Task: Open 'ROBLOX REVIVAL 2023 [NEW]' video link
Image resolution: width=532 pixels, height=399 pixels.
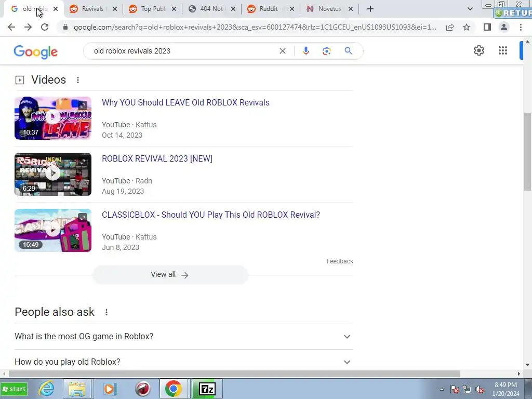Action: click(x=157, y=158)
